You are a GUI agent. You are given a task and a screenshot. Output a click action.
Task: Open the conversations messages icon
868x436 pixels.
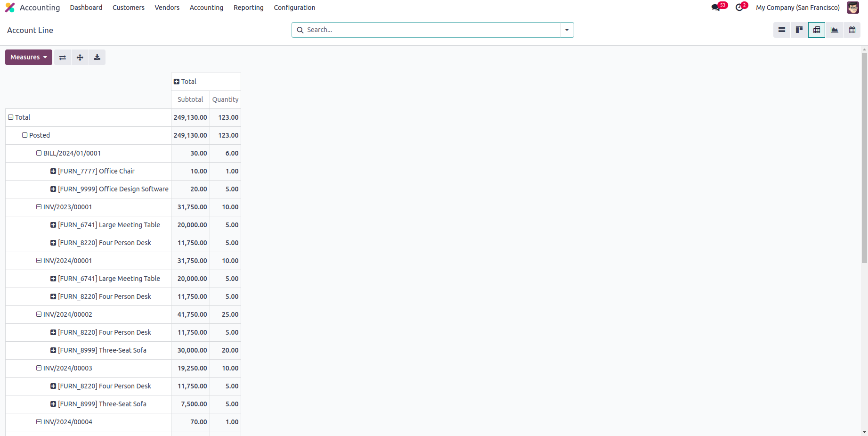point(716,8)
